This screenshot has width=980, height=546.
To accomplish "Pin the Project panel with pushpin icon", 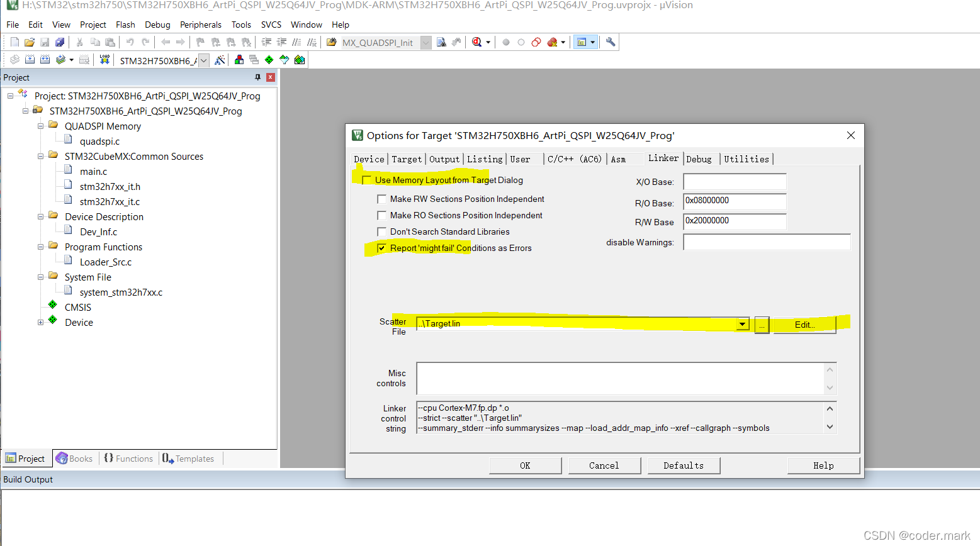I will [257, 77].
